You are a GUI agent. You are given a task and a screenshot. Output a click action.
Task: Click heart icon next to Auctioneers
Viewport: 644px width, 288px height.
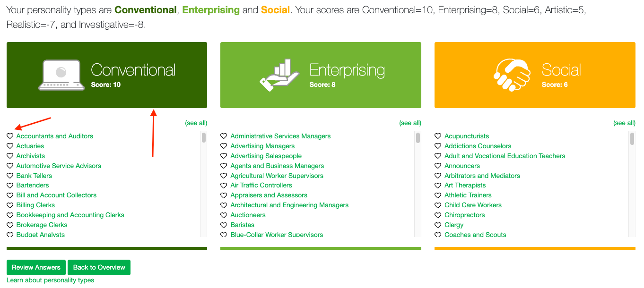click(224, 215)
